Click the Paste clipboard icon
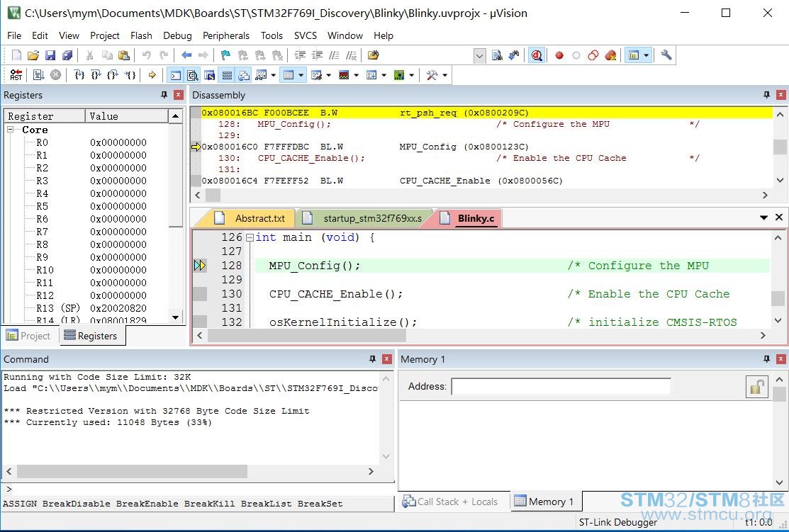This screenshot has height=532, width=789. (124, 55)
